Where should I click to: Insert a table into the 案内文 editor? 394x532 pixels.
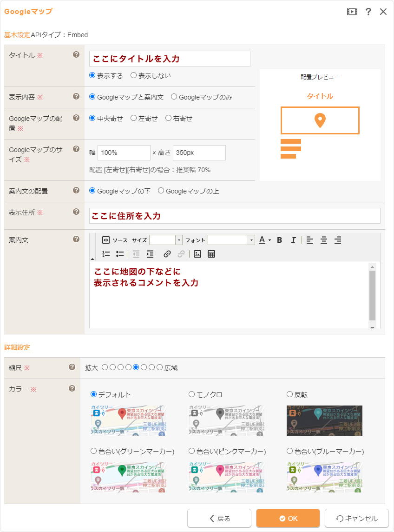[x=211, y=254]
